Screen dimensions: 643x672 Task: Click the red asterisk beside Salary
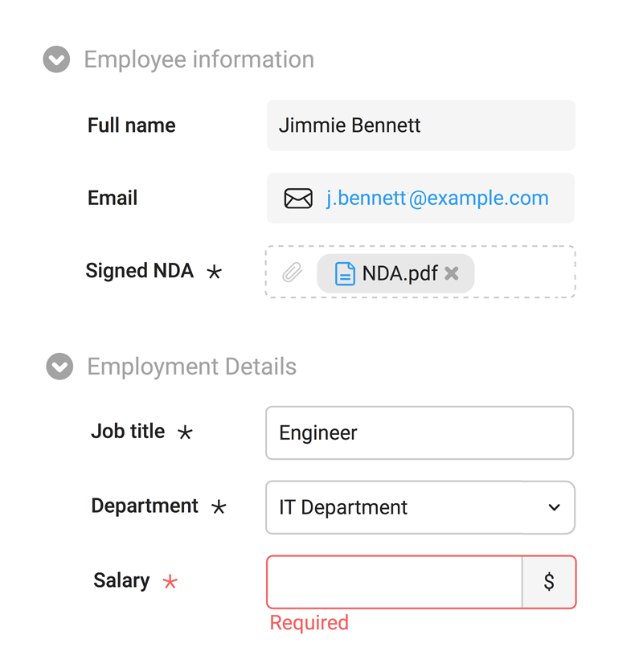point(170,582)
